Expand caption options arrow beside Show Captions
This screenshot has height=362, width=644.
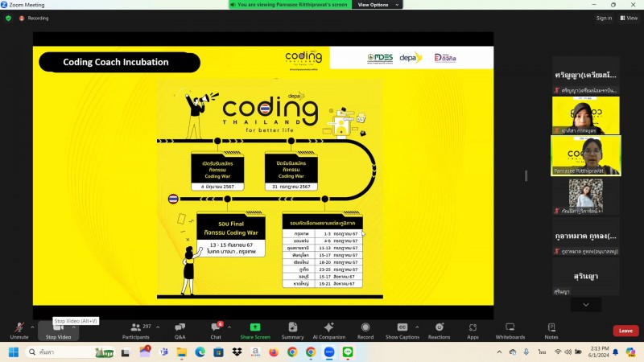(x=417, y=327)
